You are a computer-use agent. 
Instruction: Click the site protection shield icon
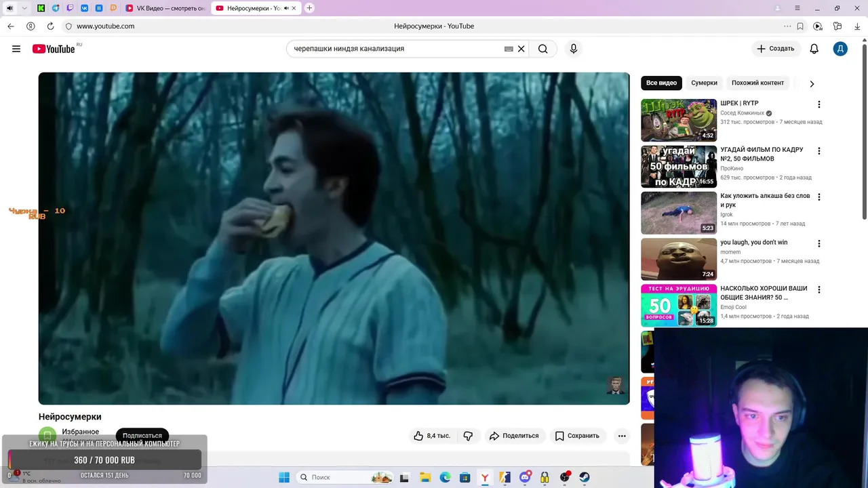(68, 26)
